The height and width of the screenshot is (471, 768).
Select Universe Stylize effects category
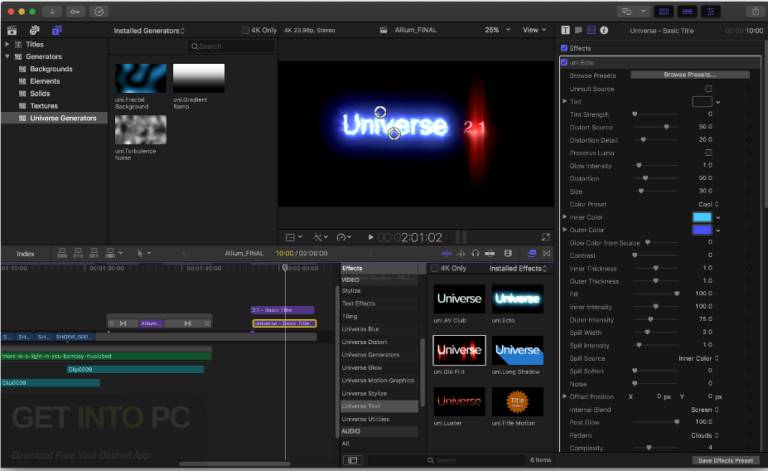364,393
